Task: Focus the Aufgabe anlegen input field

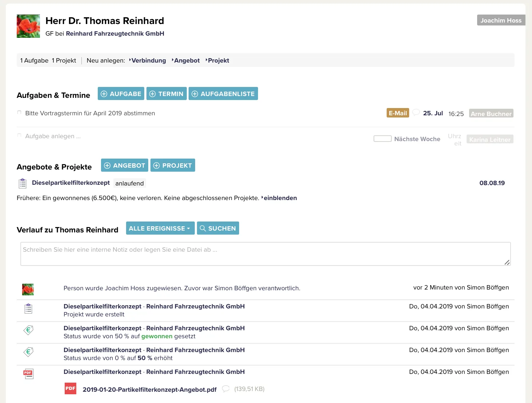Action: tap(53, 136)
